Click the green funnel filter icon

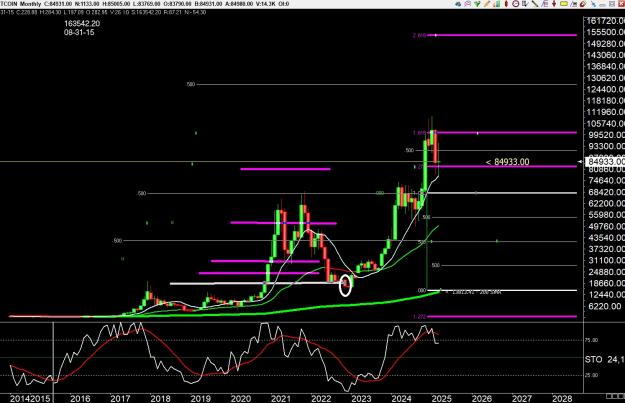[477, 4]
